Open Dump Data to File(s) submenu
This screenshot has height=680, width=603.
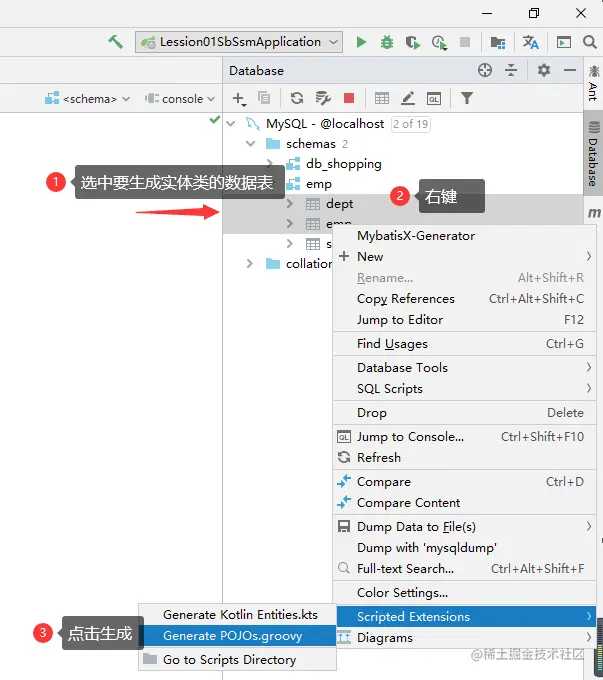click(464, 526)
